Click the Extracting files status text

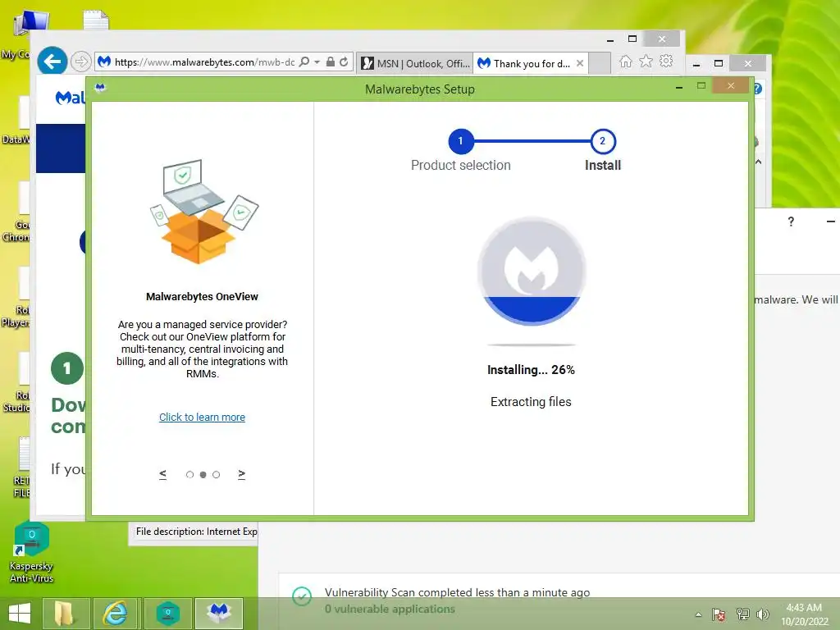[x=531, y=402]
